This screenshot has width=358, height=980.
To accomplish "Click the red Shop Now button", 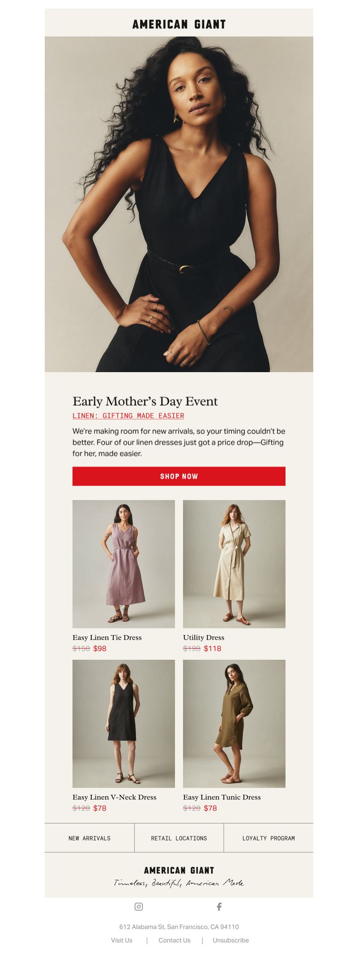I will [x=179, y=476].
